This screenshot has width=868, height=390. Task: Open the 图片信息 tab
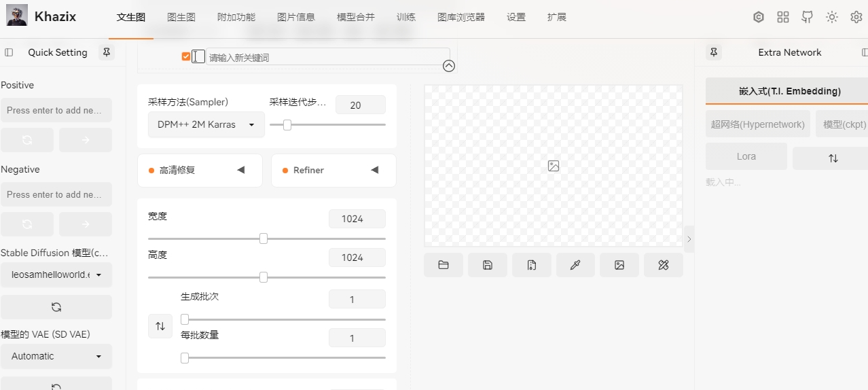[296, 17]
